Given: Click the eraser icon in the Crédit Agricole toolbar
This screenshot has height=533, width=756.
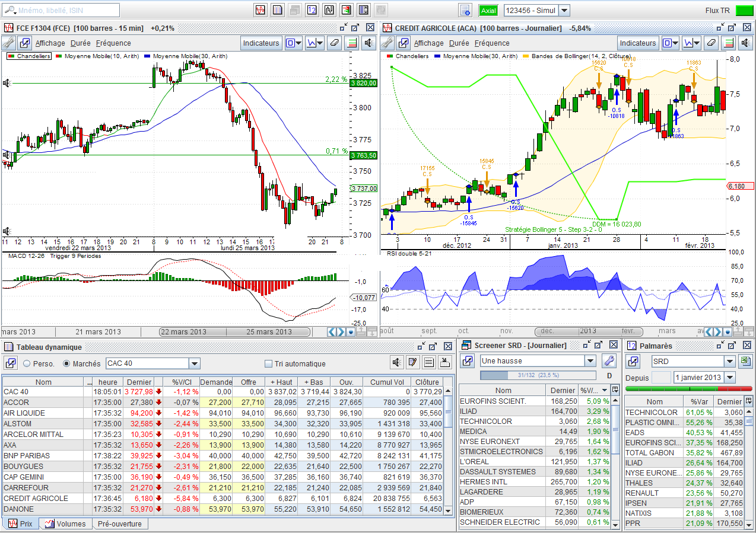Looking at the screenshot, I should click(711, 43).
